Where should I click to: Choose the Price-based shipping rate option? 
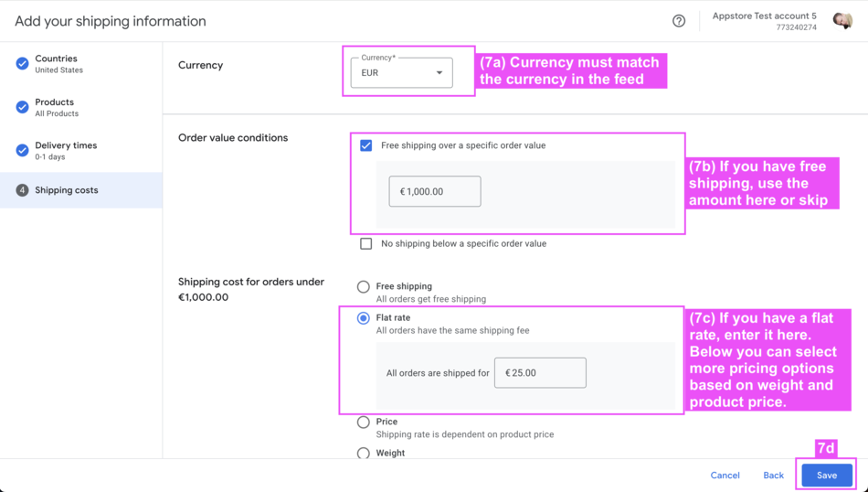pyautogui.click(x=364, y=422)
